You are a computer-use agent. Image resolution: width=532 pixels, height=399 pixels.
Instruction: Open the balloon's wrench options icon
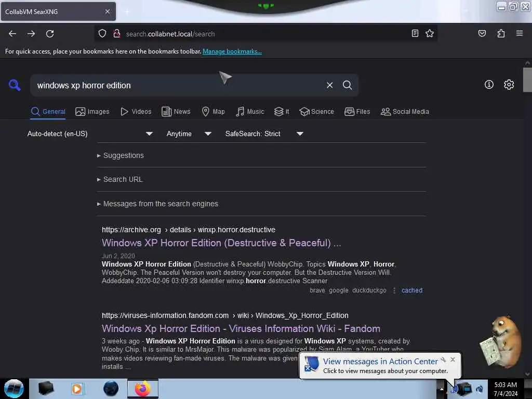[x=443, y=360]
